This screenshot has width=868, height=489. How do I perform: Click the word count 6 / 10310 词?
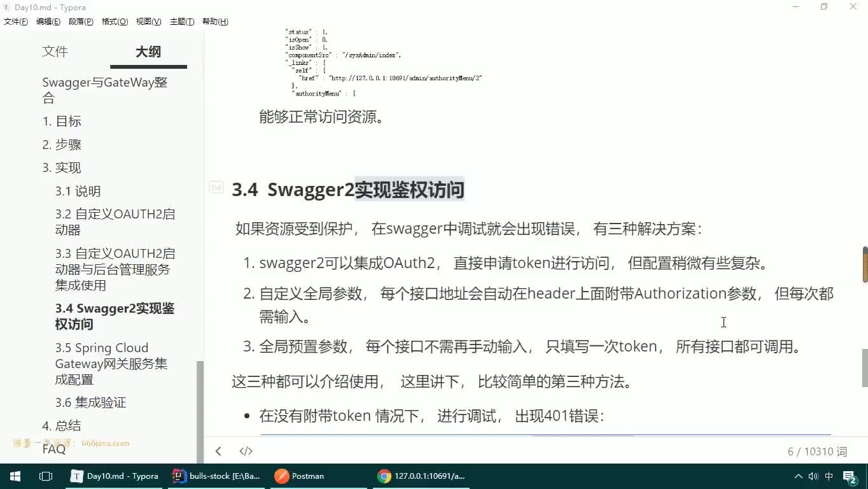[817, 451]
